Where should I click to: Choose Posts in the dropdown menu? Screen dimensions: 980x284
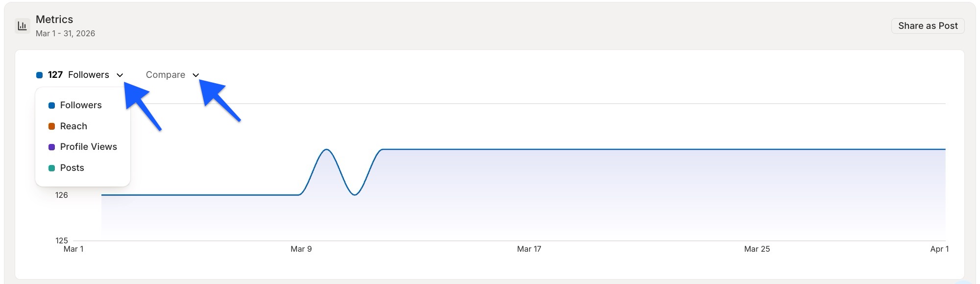pyautogui.click(x=72, y=168)
